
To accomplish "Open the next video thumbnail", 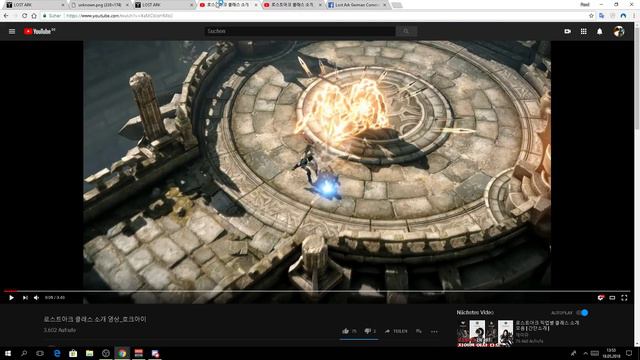I will pos(484,333).
